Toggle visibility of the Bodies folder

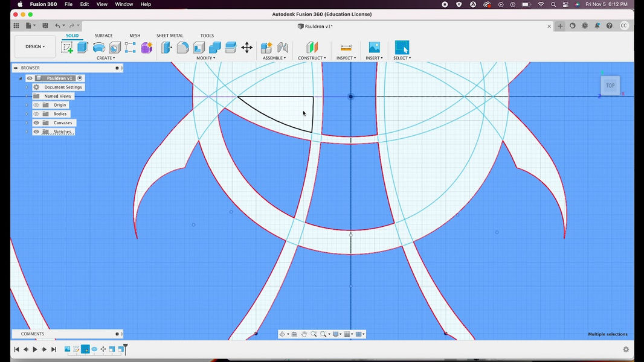click(36, 114)
